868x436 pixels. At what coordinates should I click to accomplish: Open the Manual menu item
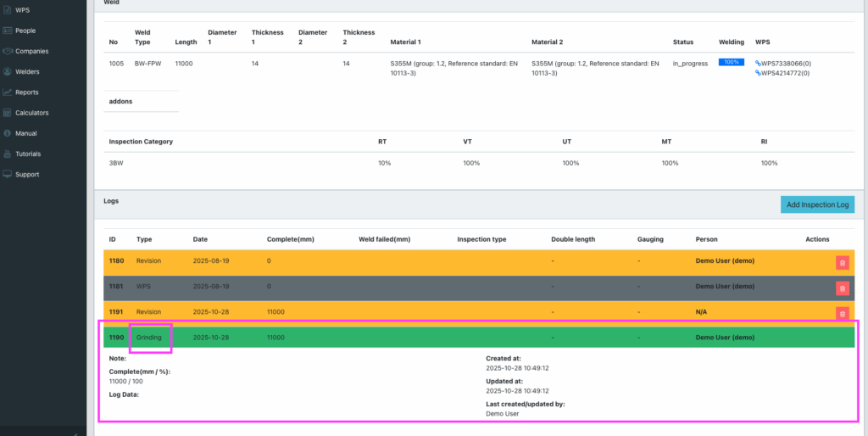25,133
